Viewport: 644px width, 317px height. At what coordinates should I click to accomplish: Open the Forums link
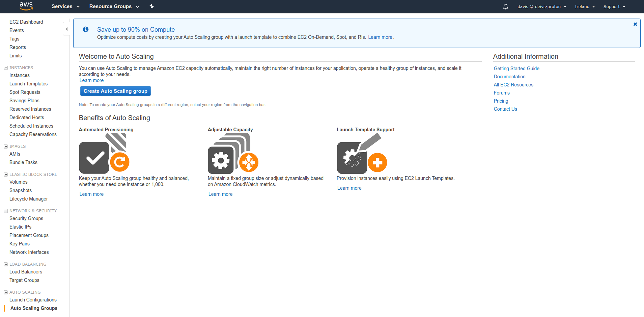coord(502,93)
